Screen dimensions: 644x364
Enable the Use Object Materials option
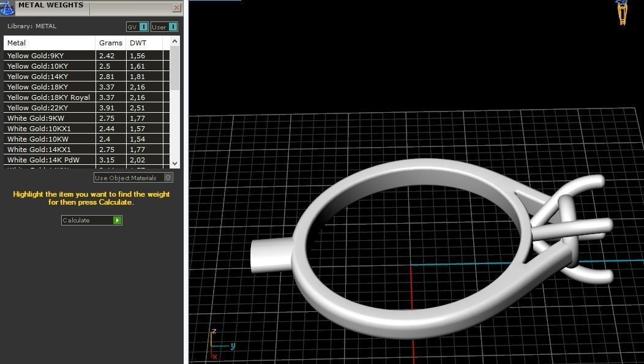133,178
